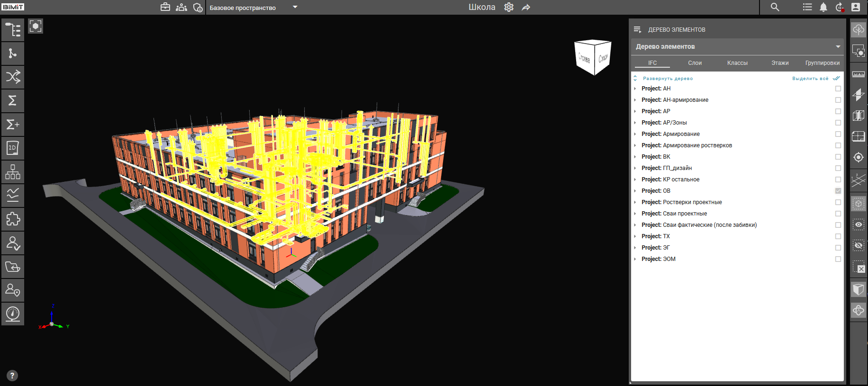Viewport: 868px width, 386px height.
Task: Open the shuffle crossed-arrows tool
Action: pos(13,77)
